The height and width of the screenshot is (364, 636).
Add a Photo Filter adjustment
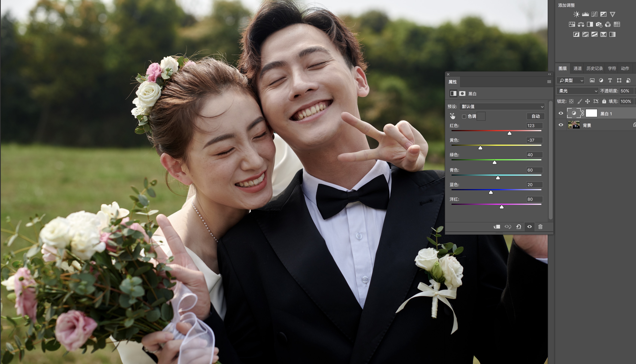pos(599,24)
